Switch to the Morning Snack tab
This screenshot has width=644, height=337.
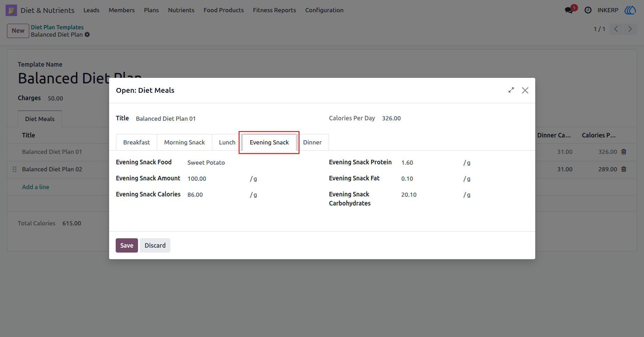click(x=184, y=142)
